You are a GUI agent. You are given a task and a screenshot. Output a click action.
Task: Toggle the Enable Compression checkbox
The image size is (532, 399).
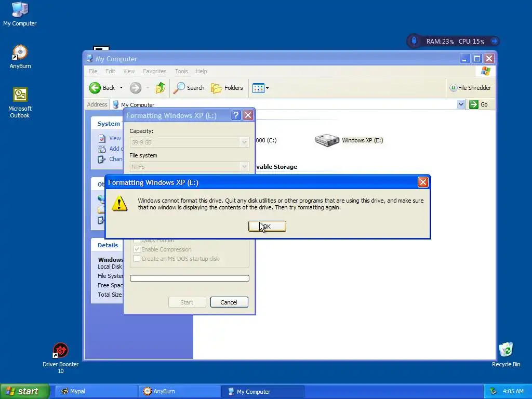[x=137, y=249]
